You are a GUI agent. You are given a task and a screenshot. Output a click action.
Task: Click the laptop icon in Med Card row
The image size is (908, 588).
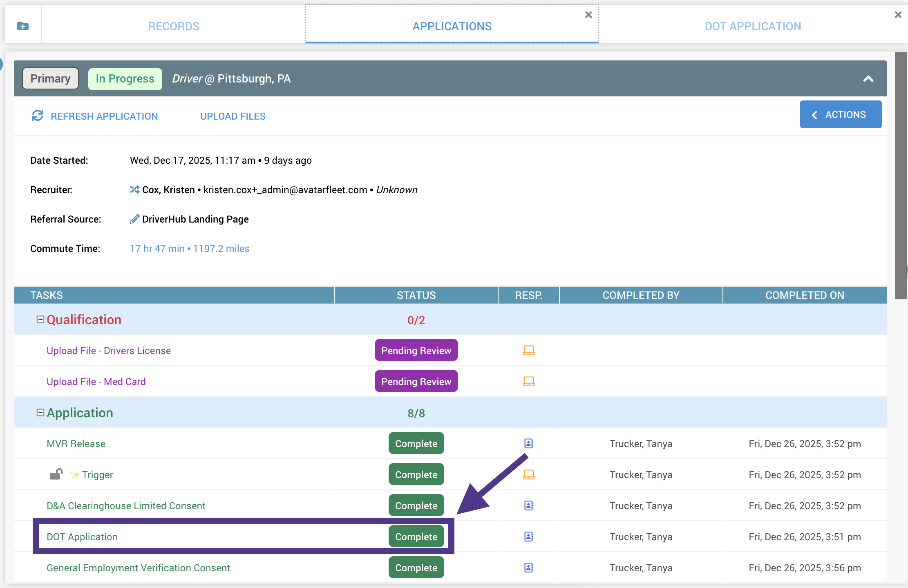click(x=528, y=381)
